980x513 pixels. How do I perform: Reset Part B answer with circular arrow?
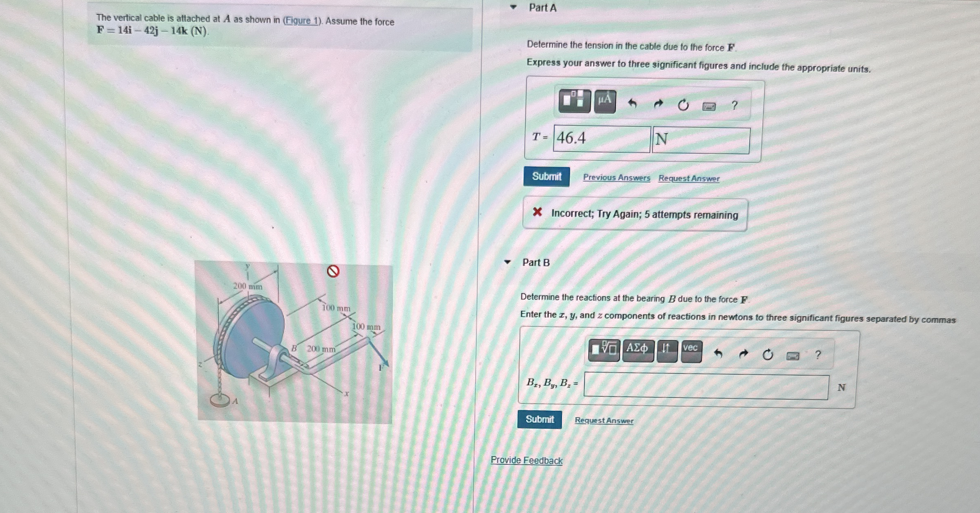coord(768,355)
